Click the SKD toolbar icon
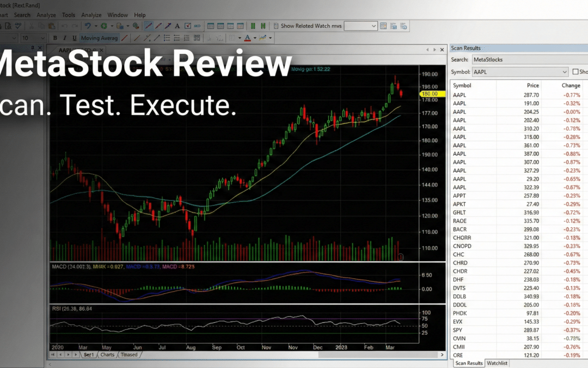The height and width of the screenshot is (368, 588). [x=197, y=26]
